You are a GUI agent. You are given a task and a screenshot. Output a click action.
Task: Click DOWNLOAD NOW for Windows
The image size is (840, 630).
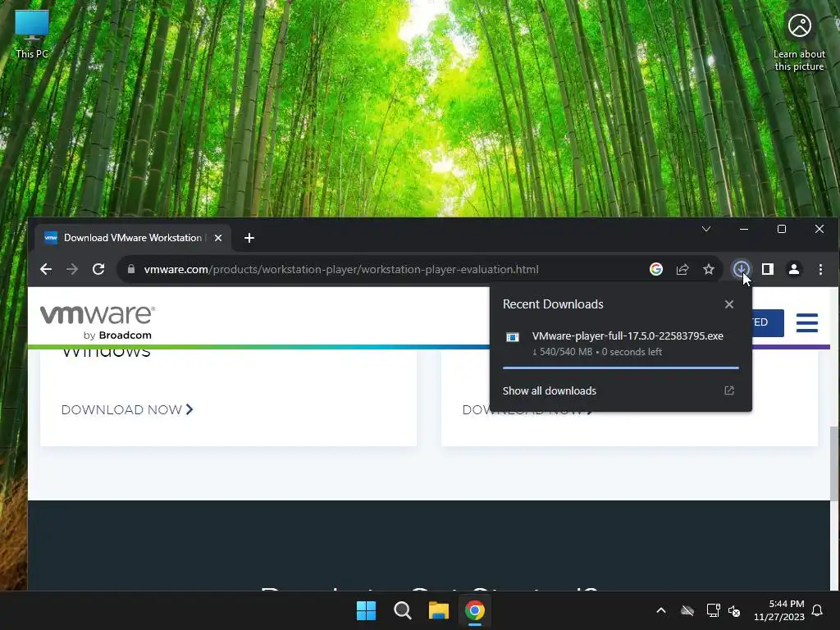127,410
